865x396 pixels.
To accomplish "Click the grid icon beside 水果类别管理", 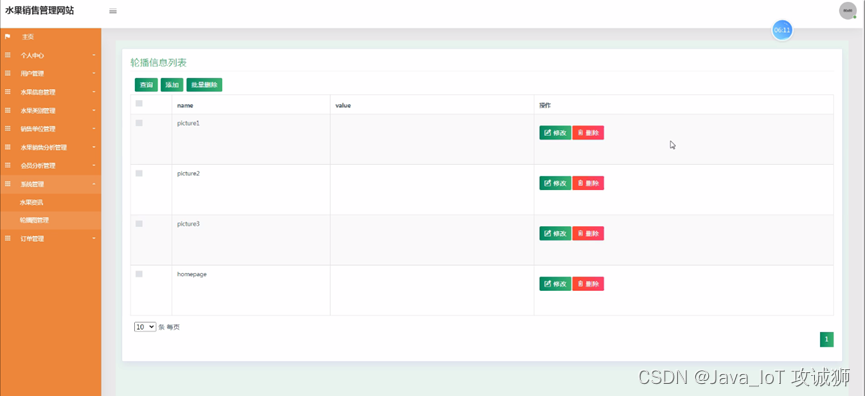I will point(8,110).
